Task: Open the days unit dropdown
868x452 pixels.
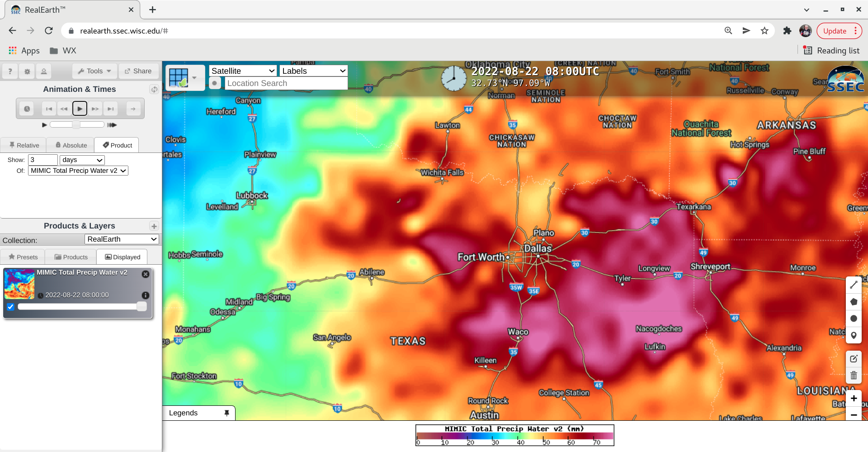Action: (82, 160)
